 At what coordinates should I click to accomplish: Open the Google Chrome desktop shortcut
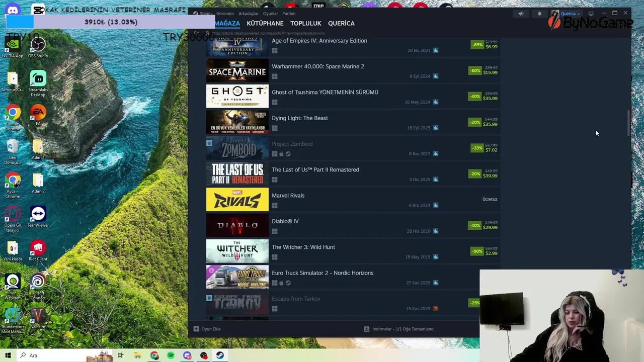[13, 118]
